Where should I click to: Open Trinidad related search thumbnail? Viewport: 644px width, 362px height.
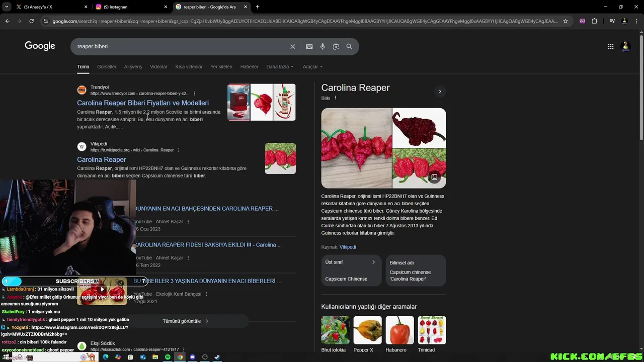[432, 330]
